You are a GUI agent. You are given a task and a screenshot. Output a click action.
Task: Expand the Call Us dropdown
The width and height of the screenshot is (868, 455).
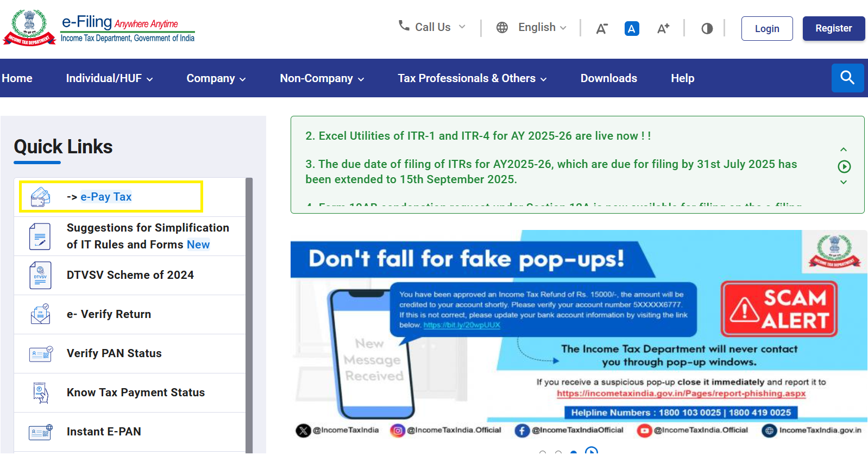pyautogui.click(x=432, y=27)
